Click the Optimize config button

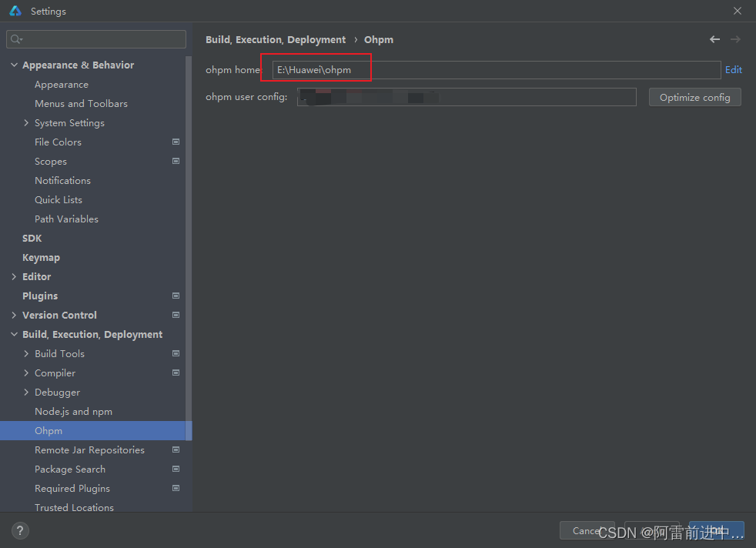694,97
